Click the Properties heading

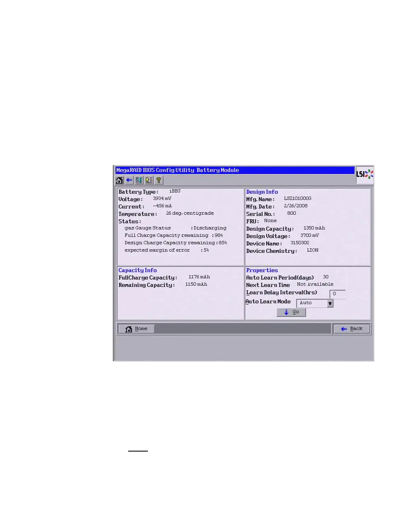tap(262, 270)
